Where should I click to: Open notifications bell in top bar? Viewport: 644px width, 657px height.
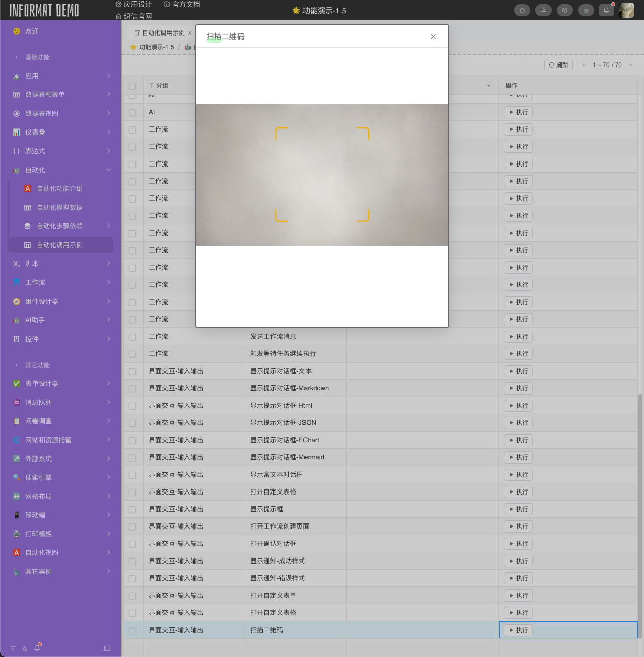click(x=606, y=10)
